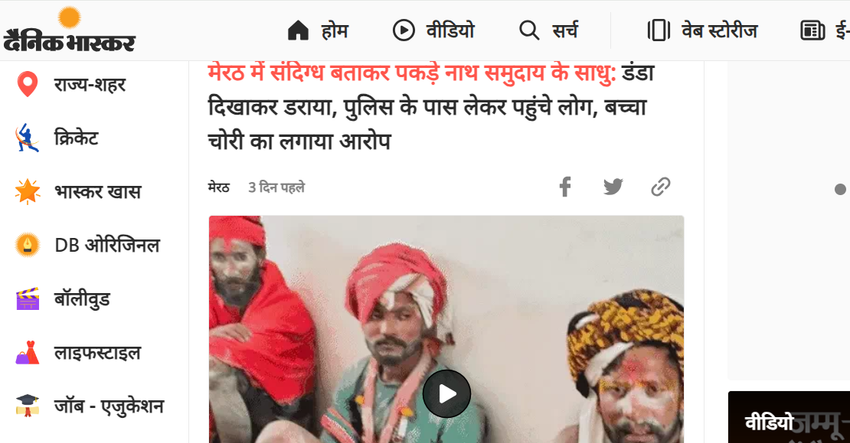
Task: Share the article on Facebook
Action: (x=565, y=187)
